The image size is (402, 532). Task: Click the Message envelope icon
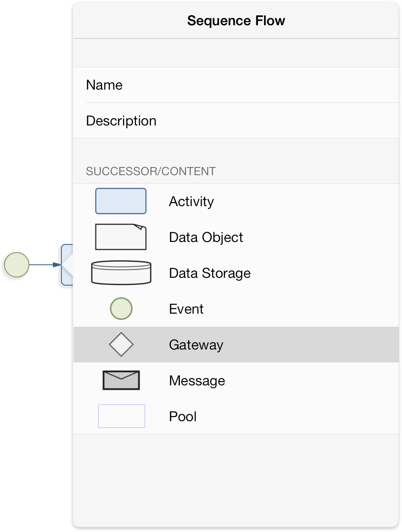click(121, 380)
